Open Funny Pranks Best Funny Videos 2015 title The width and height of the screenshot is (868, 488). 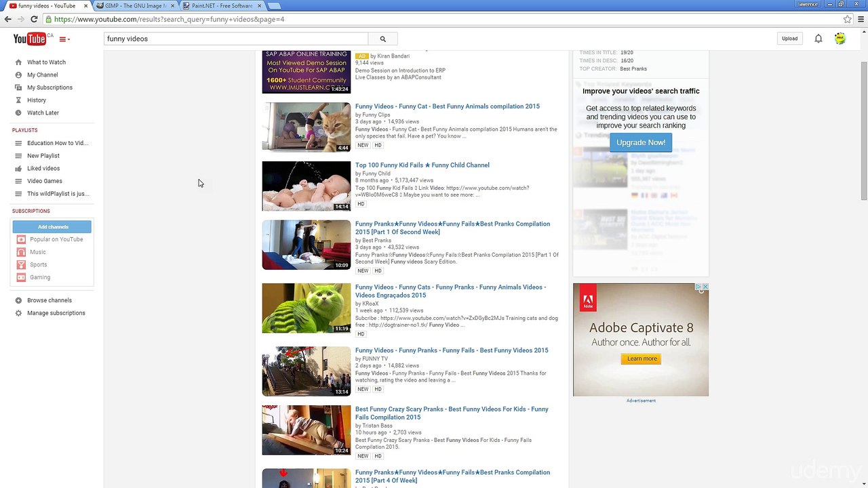coord(452,350)
